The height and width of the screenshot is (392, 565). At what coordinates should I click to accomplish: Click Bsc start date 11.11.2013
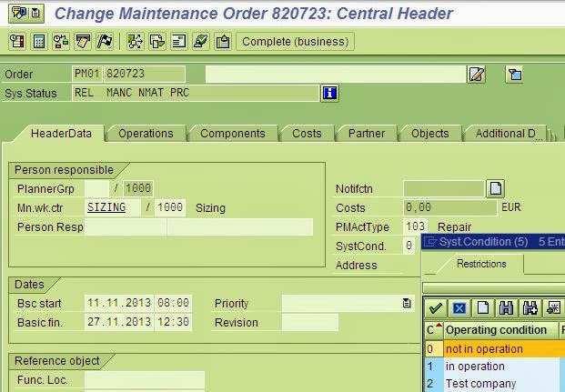pos(119,303)
